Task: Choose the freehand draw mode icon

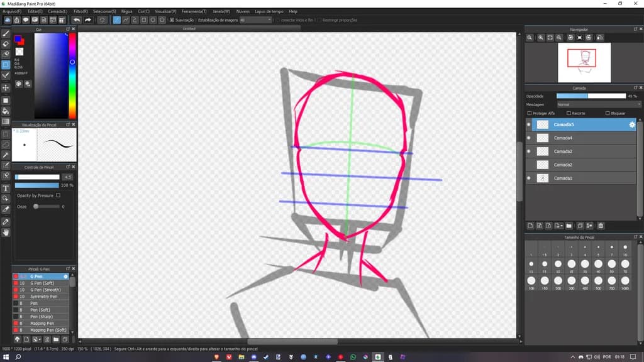Action: pos(116,19)
